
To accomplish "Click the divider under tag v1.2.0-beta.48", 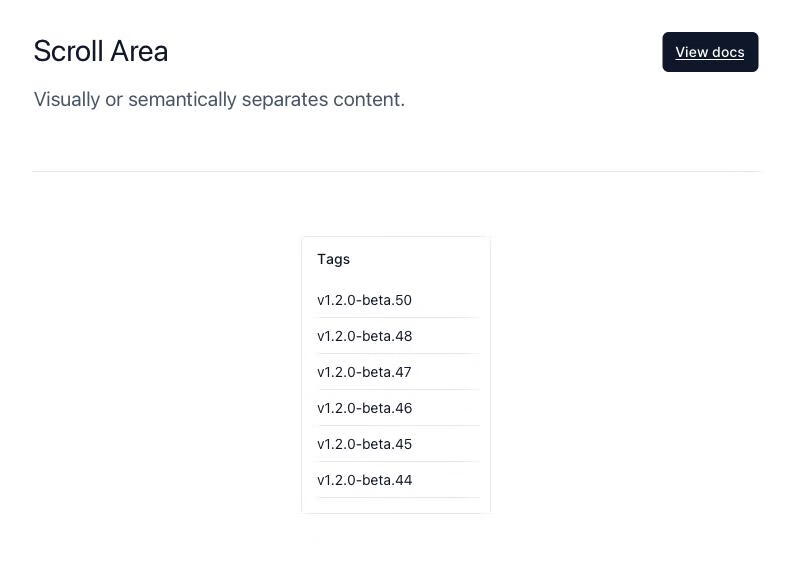I will 398,354.
